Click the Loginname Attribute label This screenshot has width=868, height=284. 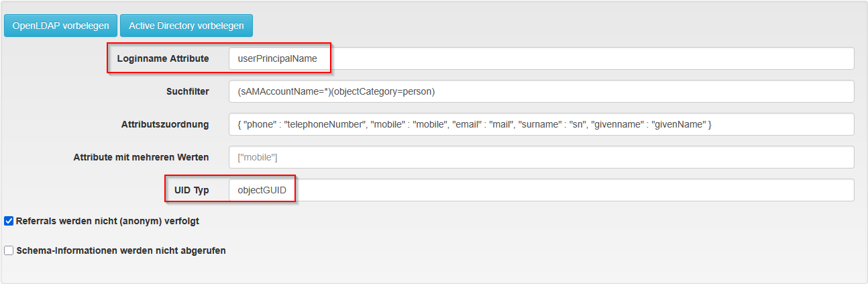162,58
